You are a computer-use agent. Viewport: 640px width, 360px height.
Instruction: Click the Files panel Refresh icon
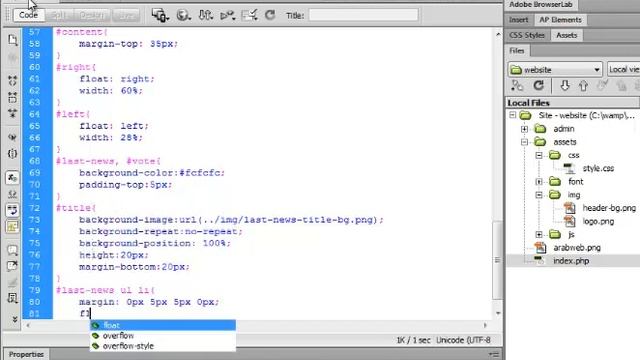click(538, 86)
